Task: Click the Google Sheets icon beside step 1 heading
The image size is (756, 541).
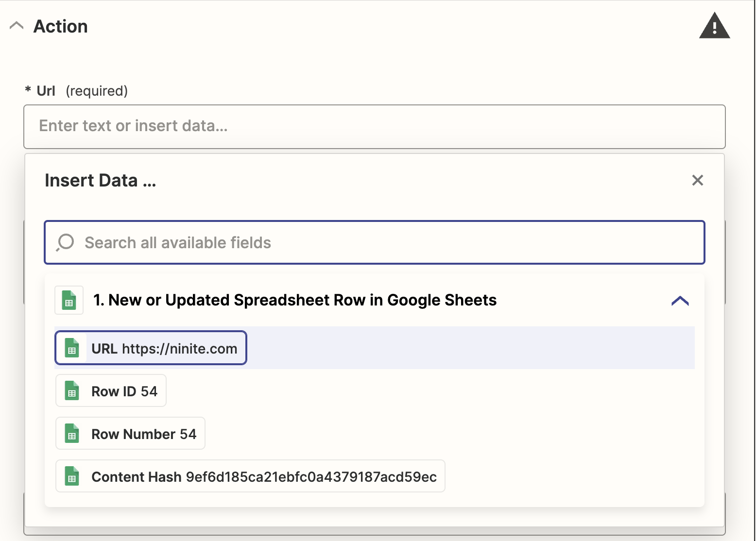Action: click(69, 300)
